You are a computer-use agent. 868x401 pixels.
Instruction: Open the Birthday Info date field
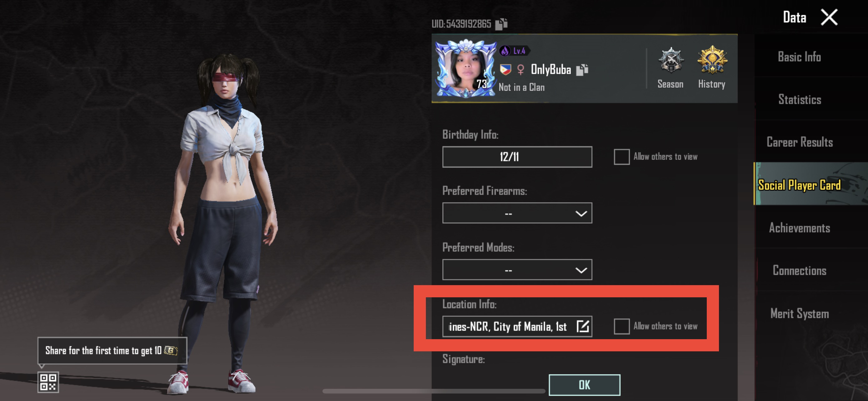pyautogui.click(x=517, y=157)
